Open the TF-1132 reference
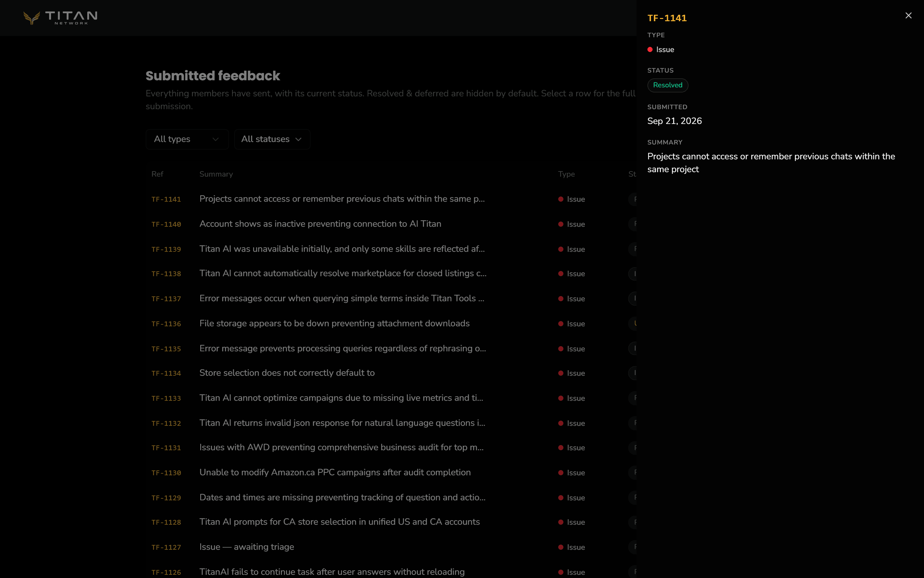The height and width of the screenshot is (578, 924). point(166,423)
